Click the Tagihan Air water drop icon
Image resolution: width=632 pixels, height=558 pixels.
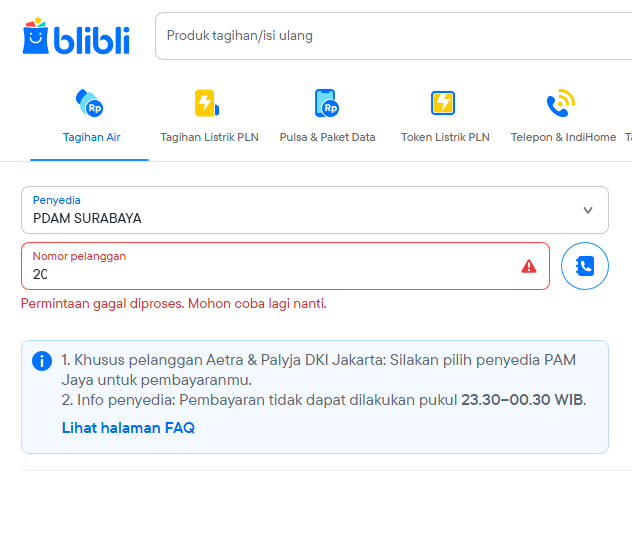pyautogui.click(x=89, y=103)
